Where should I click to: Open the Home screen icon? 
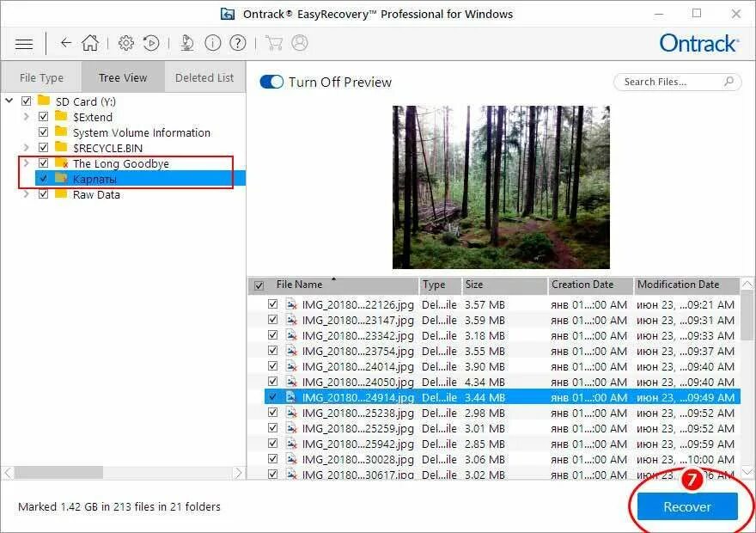click(90, 42)
